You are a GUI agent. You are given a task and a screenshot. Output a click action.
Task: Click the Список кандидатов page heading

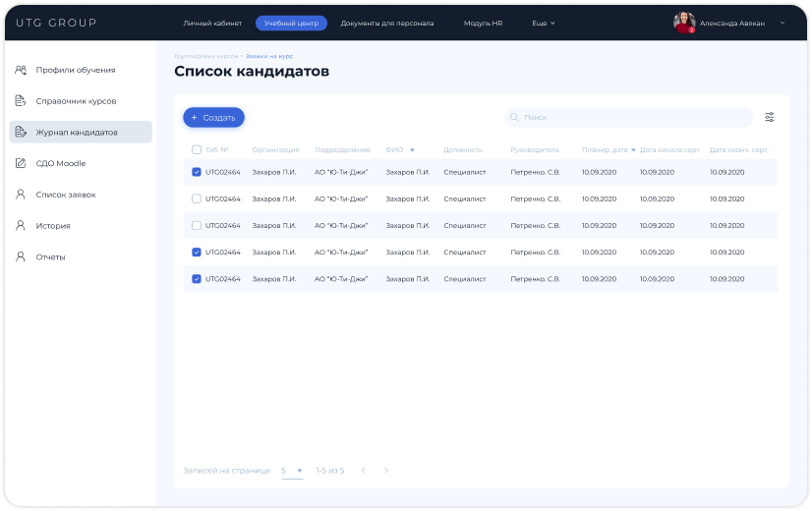[252, 71]
